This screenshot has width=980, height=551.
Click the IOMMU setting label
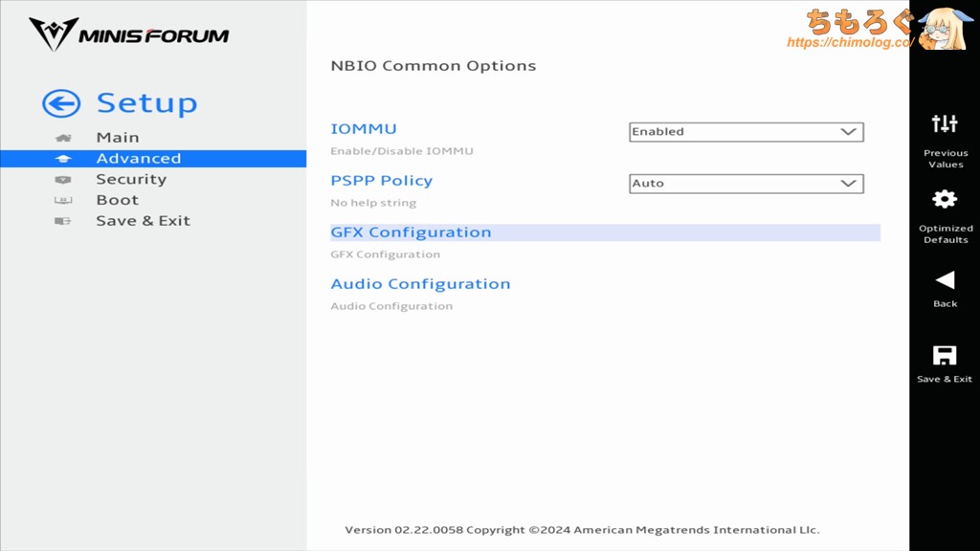pos(364,129)
